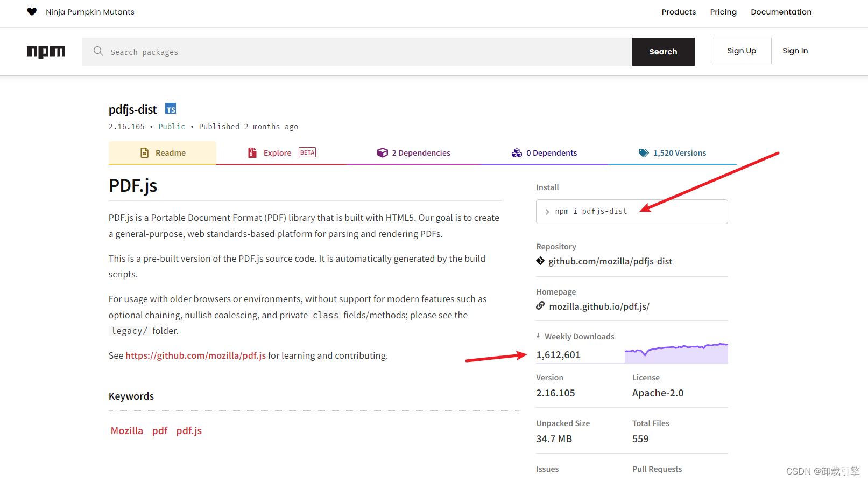The image size is (868, 481).
Task: Open the Products menu
Action: tap(679, 12)
